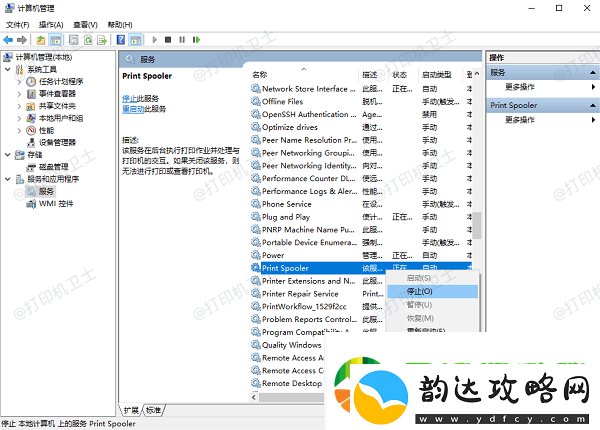The height and width of the screenshot is (430, 600).
Task: Switch to the 扩展 tab
Action: [x=131, y=410]
